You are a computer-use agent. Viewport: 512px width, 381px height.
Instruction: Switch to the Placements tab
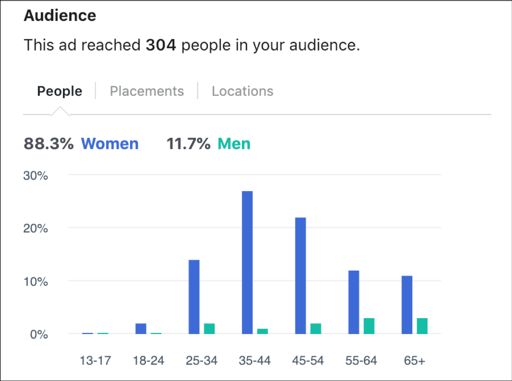point(147,91)
